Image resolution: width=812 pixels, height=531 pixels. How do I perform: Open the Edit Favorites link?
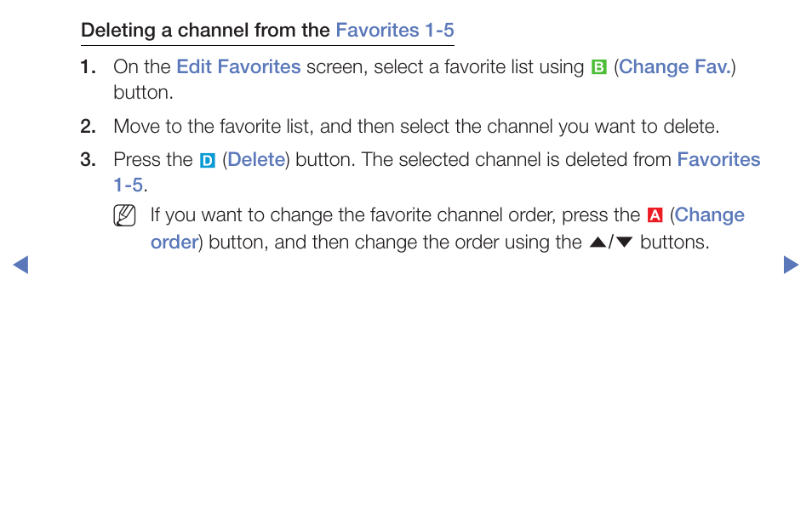[238, 66]
